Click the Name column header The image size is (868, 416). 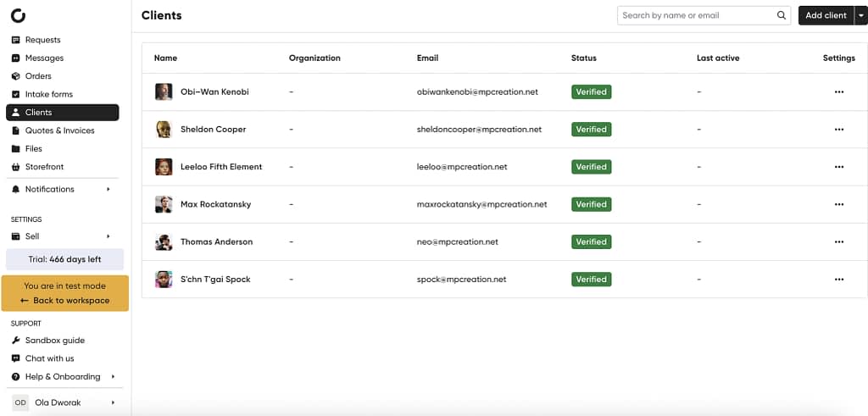[165, 58]
